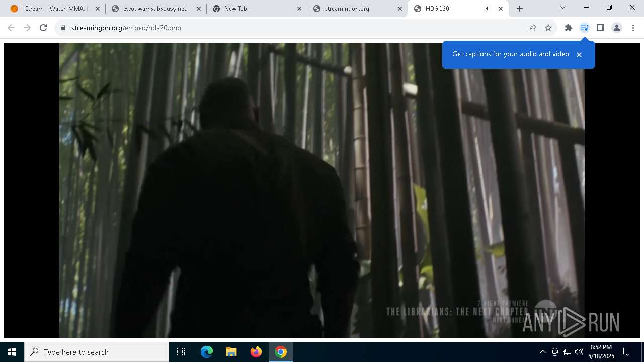The height and width of the screenshot is (362, 644).
Task: Close the ewouwamsubsouvy.net tab
Action: 199,9
